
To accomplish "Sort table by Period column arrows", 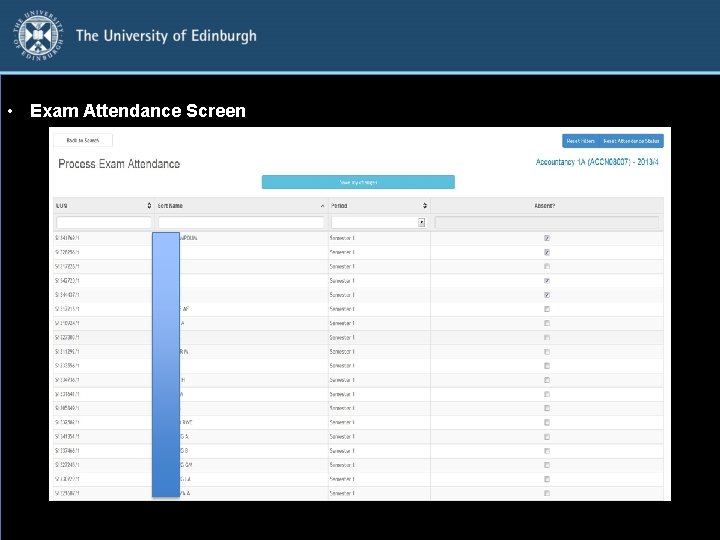I will 425,206.
